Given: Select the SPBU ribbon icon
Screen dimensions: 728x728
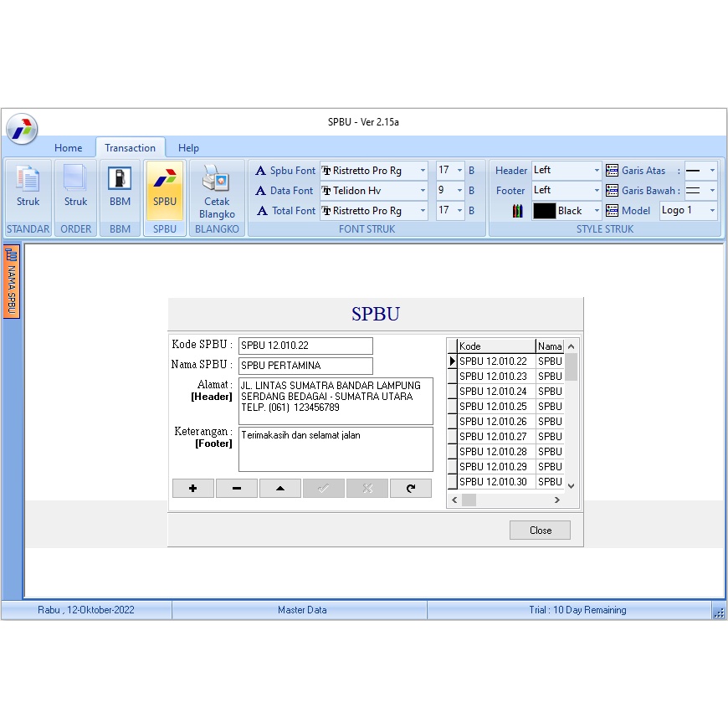Looking at the screenshot, I should pyautogui.click(x=165, y=190).
